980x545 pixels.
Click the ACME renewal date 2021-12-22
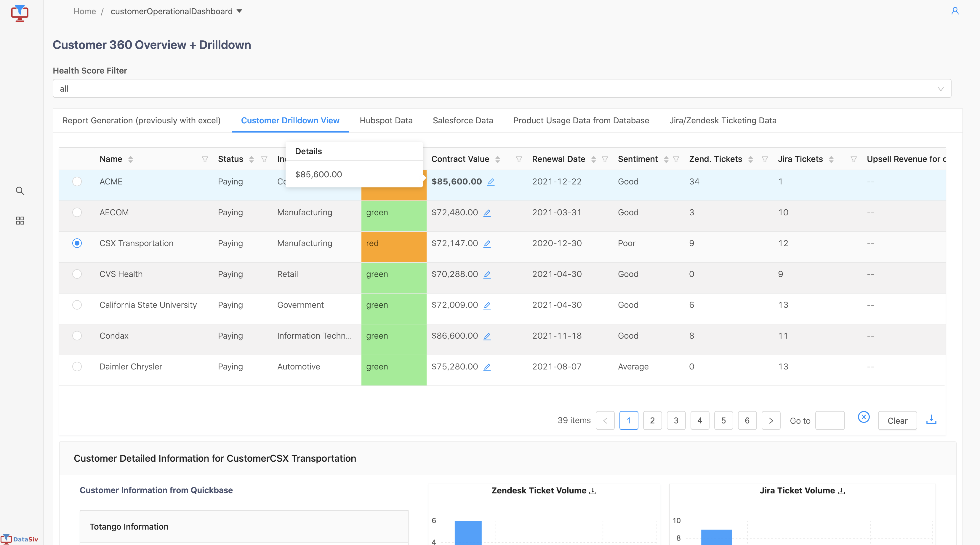tap(557, 182)
